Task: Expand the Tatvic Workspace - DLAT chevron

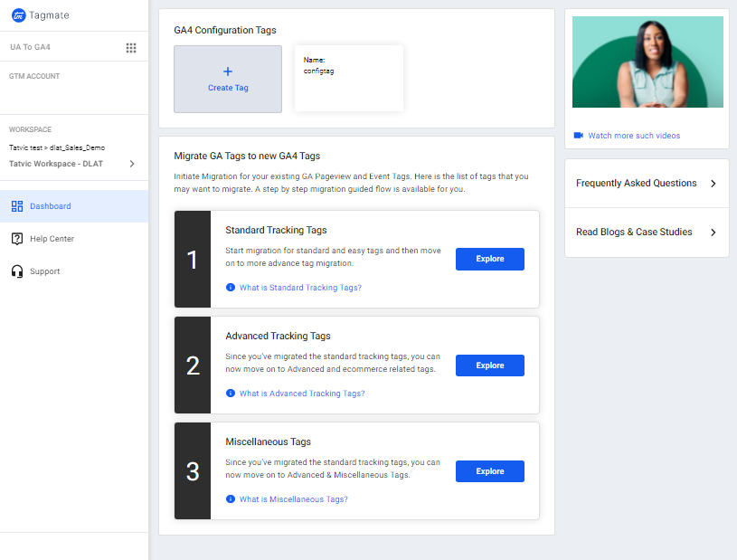Action: pos(132,164)
